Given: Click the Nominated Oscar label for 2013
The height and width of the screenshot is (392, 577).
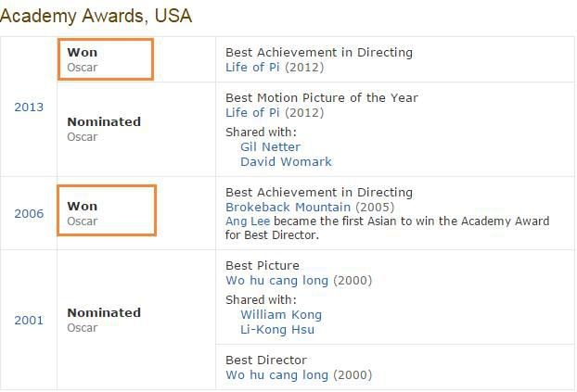Looking at the screenshot, I should pyautogui.click(x=104, y=129).
